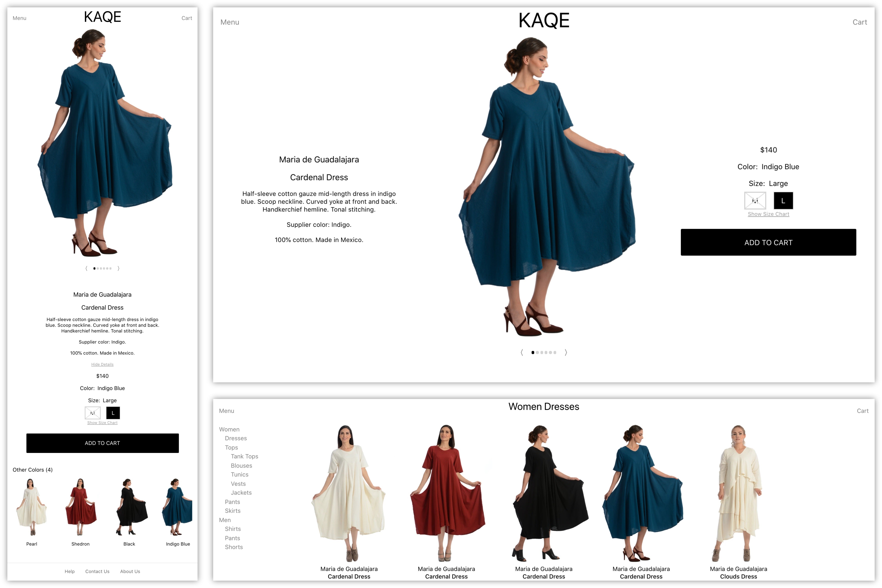Select Pants under Women in side menu
The image size is (882, 588).
(x=232, y=502)
